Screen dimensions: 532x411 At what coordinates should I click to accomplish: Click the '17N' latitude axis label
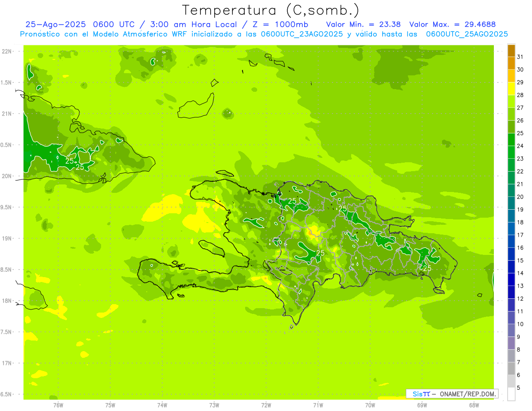coord(7,364)
